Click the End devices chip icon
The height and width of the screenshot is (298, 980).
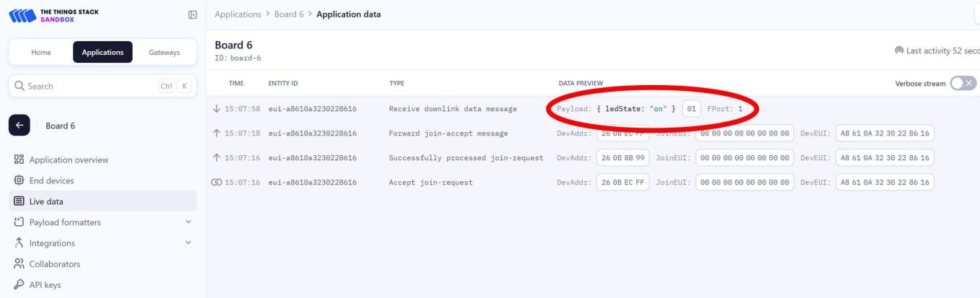[19, 180]
